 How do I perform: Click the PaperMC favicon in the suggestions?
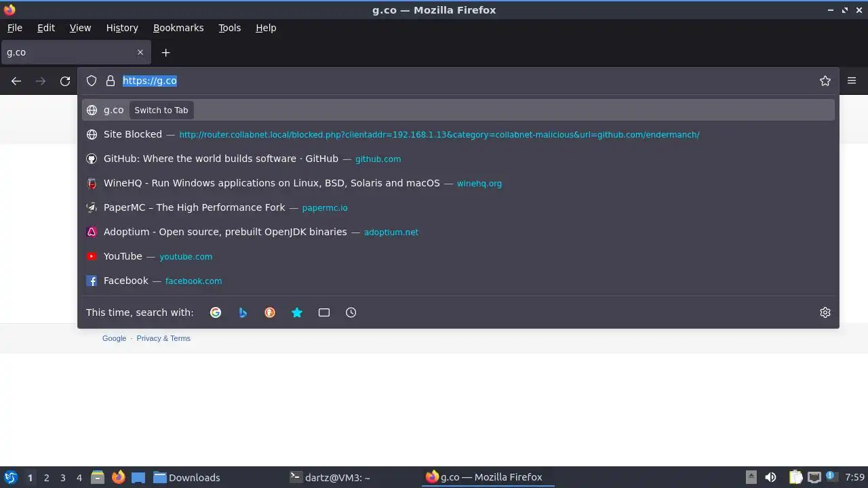point(92,207)
